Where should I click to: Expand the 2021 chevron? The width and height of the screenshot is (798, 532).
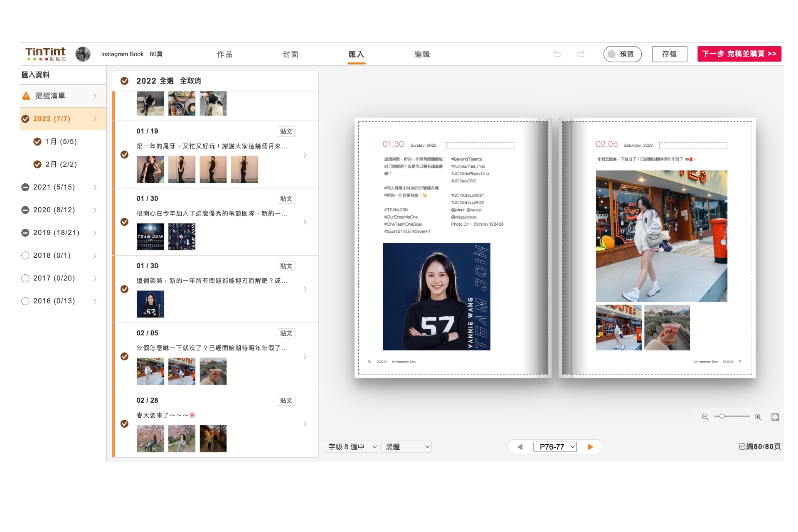[x=95, y=187]
